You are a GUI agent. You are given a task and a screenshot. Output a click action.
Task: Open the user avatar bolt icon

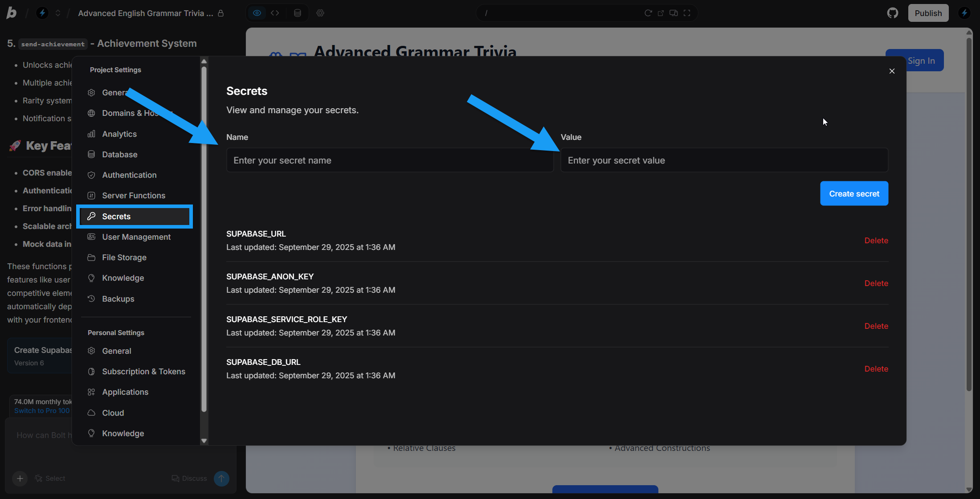(x=964, y=13)
